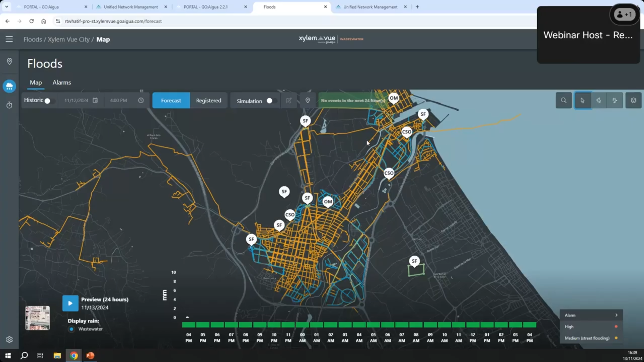The image size is (644, 362).
Task: Play the 24 hours forecast preview
Action: coord(70,303)
